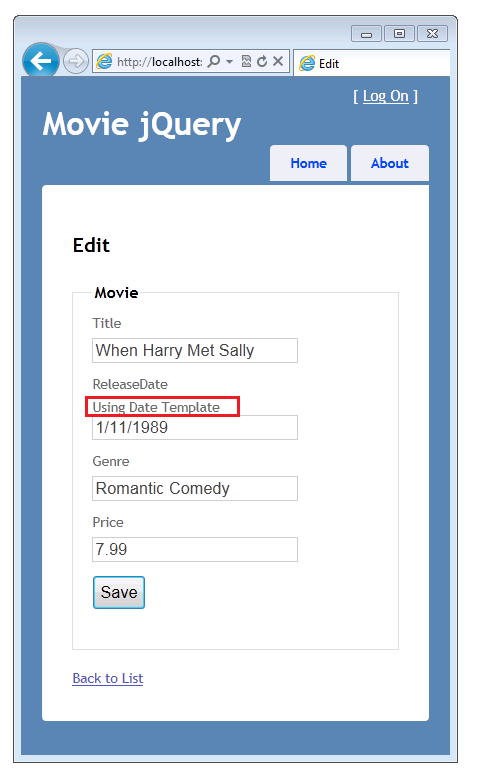Screen dimensions: 481x779
Task: Click the Genre label
Action: [x=111, y=462]
